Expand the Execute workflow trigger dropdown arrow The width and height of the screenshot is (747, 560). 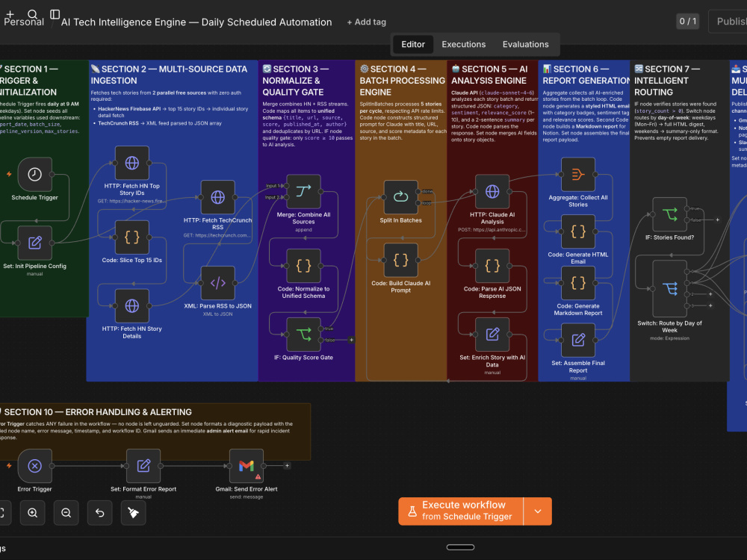point(538,511)
